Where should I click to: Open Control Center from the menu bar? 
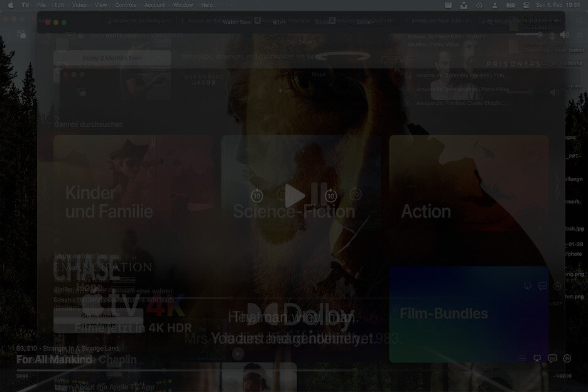tap(526, 5)
